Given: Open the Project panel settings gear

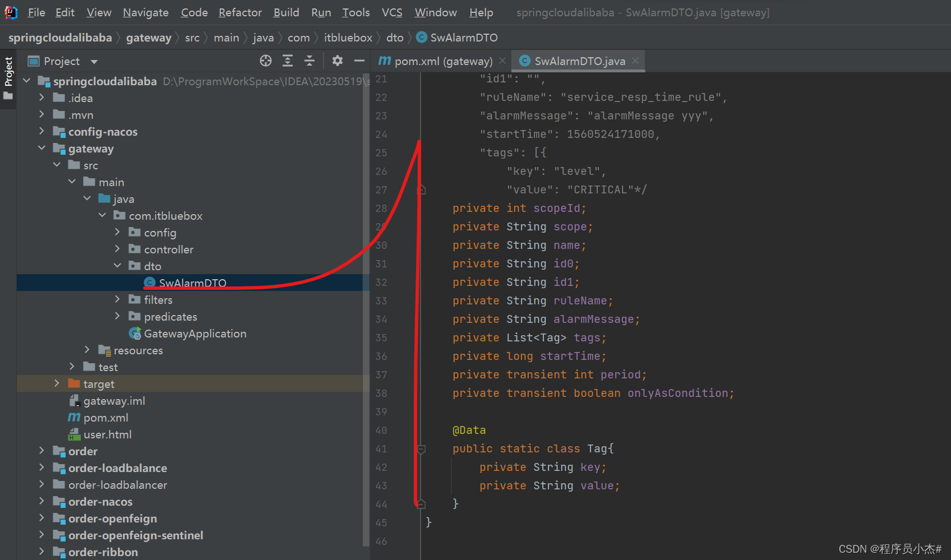Looking at the screenshot, I should coord(337,61).
